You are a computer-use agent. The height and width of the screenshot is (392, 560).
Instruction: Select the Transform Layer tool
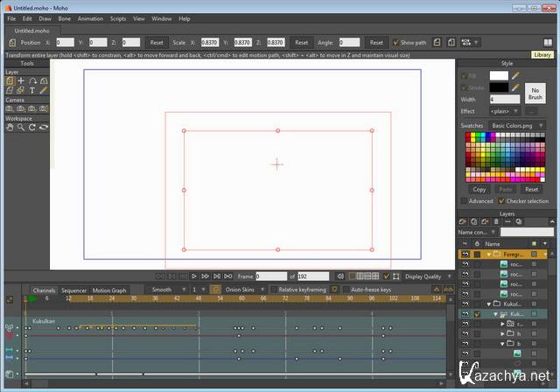tap(9, 80)
